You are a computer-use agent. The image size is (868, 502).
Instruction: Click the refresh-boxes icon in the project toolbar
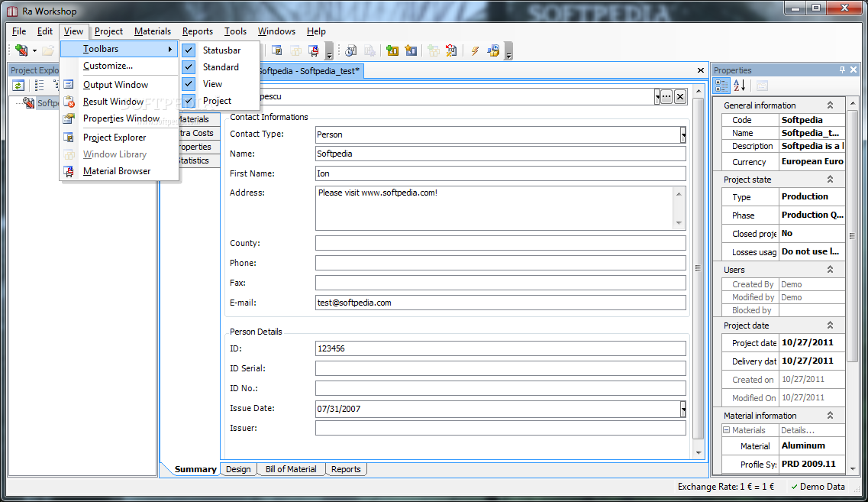coord(492,51)
